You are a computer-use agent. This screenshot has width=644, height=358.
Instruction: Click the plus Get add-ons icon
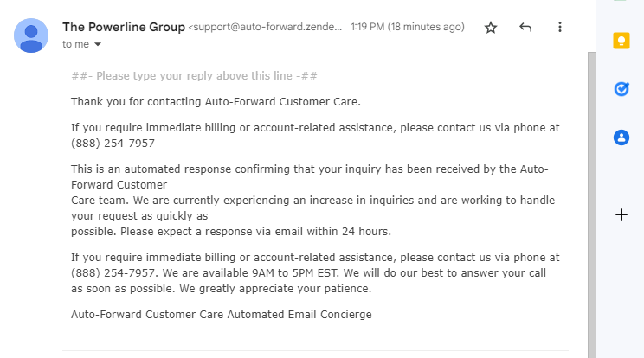[x=621, y=214]
